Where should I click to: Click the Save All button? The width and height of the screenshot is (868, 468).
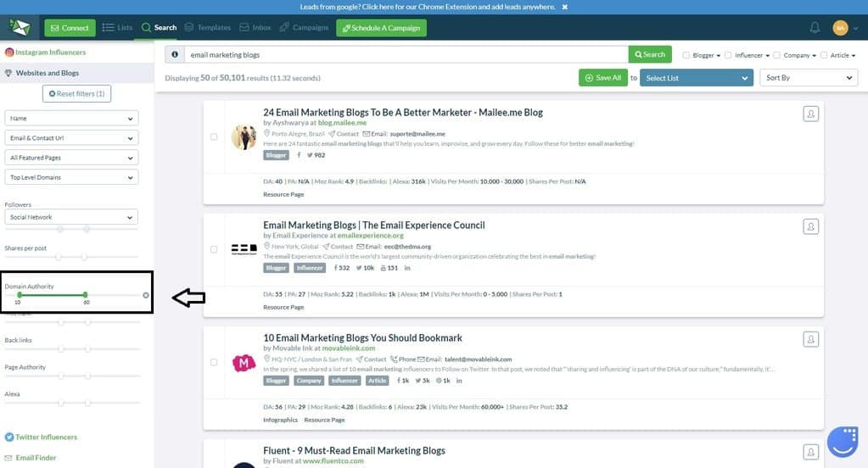(602, 77)
